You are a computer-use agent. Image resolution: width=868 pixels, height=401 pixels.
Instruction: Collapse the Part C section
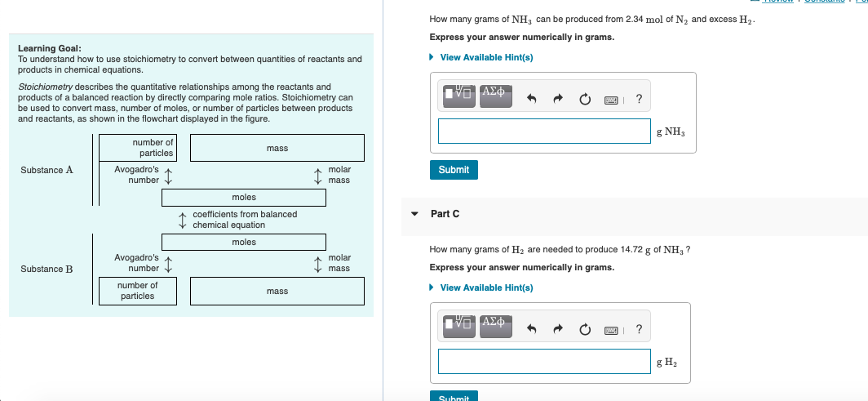414,214
